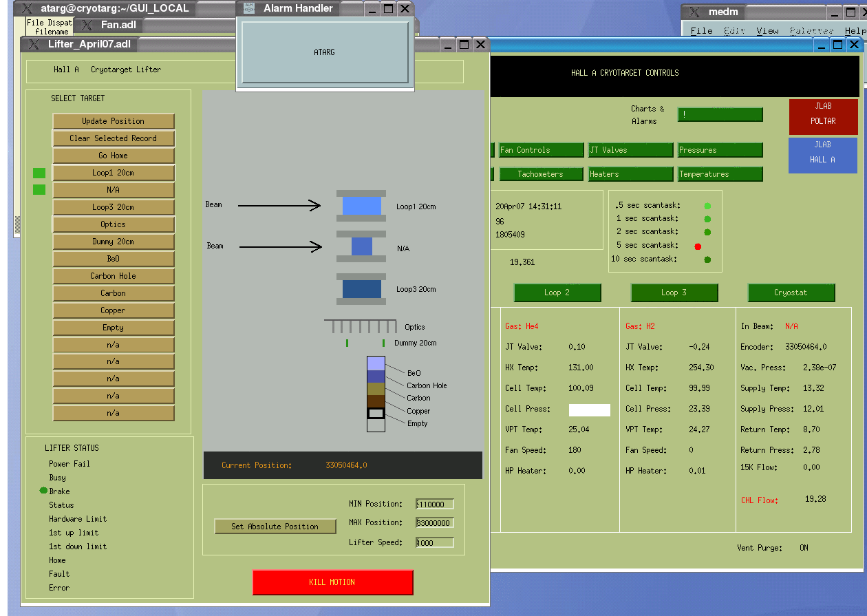Open the Cryostat panel button

tap(791, 293)
